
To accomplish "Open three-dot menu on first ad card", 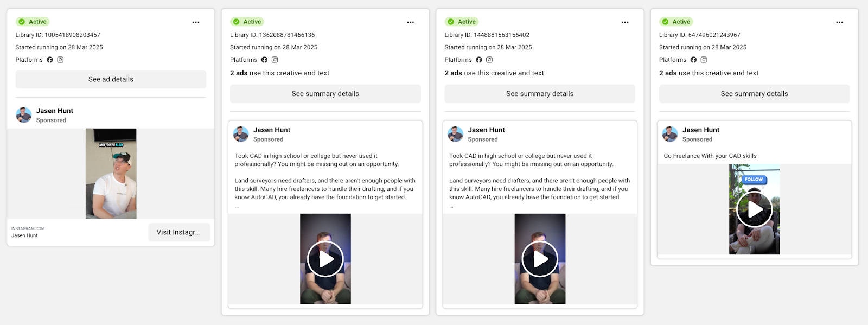I will pos(196,22).
